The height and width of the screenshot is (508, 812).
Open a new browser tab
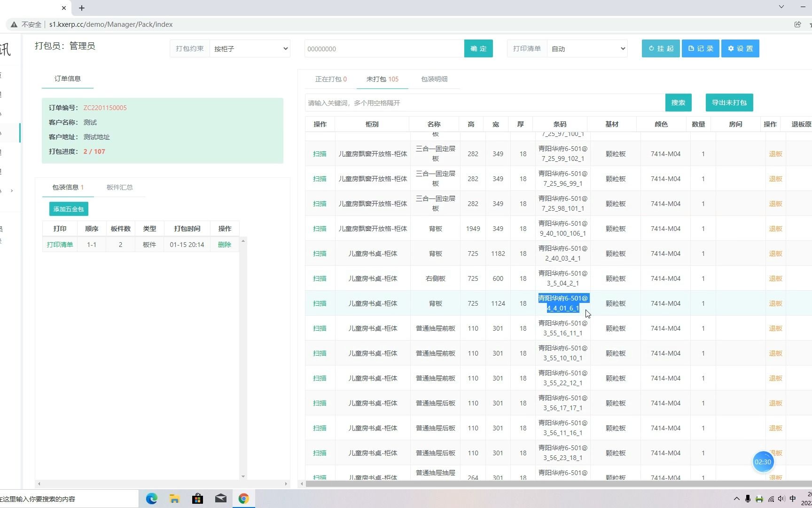point(82,8)
